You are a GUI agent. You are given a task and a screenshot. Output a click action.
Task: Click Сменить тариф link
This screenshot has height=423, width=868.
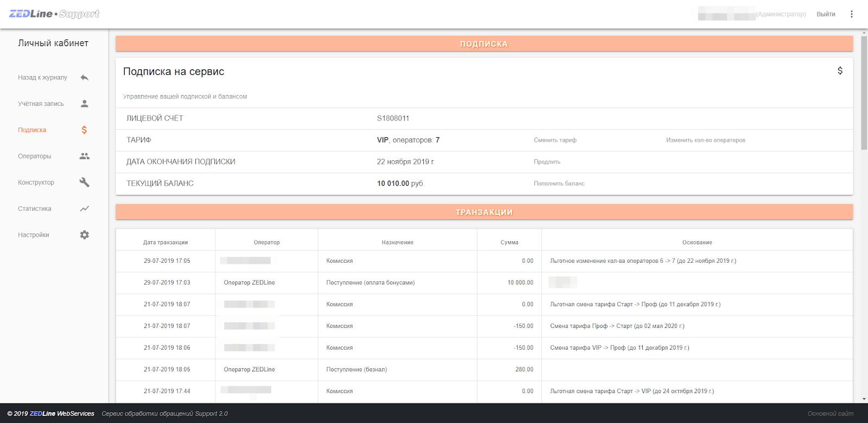(555, 140)
